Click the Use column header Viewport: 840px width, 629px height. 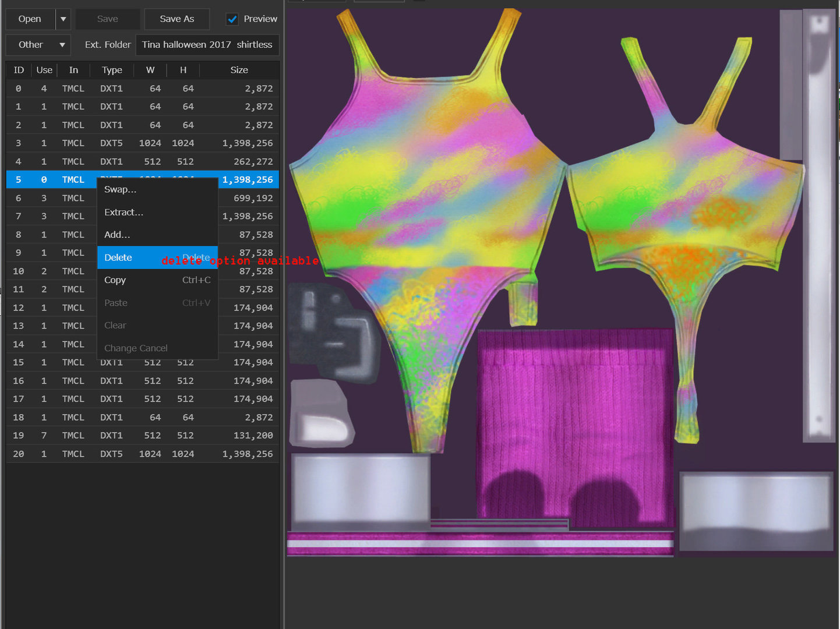tap(44, 70)
